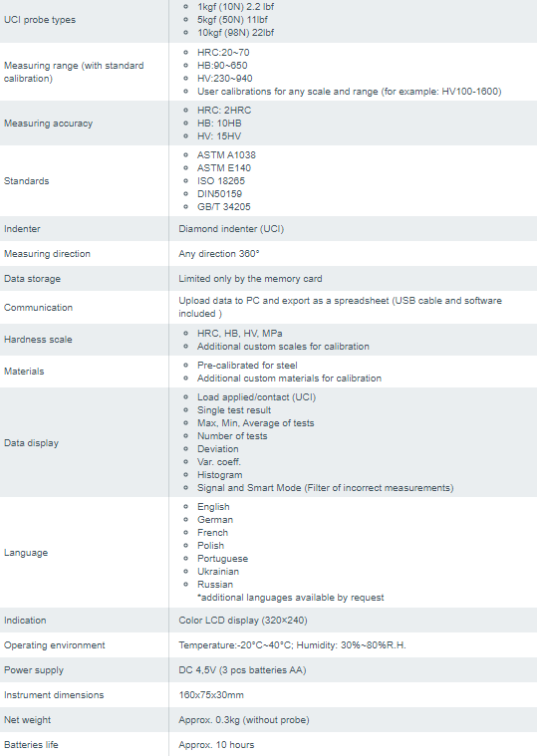
Task: Select the 10kgf (98N) 22lbf probe entry
Action: click(236, 33)
